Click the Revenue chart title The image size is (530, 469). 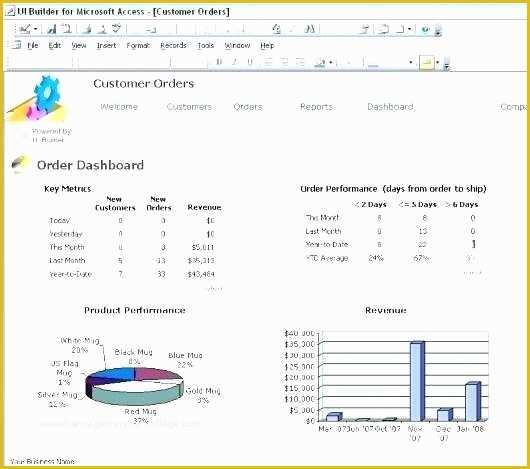386,310
